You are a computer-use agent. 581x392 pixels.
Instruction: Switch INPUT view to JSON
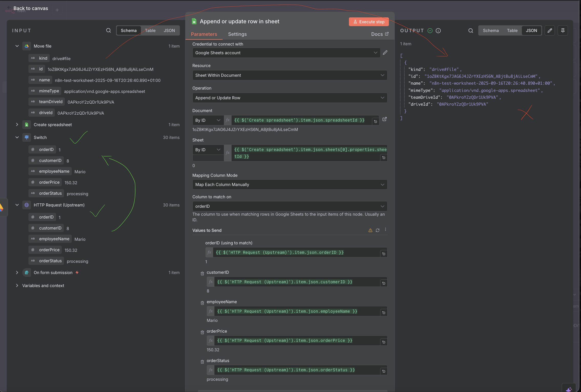169,30
